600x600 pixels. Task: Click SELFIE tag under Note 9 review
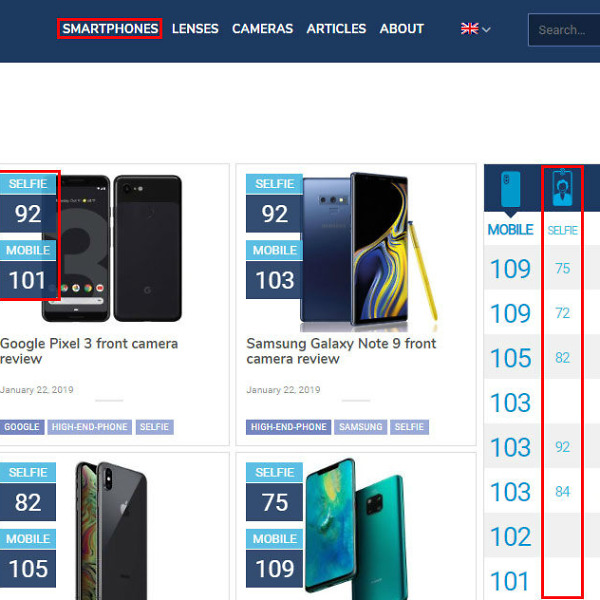pos(409,427)
